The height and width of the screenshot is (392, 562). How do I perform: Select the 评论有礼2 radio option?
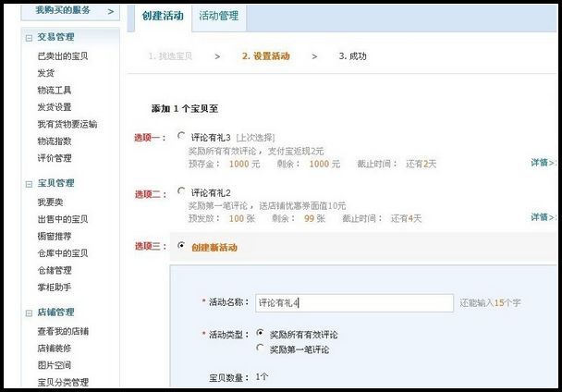[181, 190]
